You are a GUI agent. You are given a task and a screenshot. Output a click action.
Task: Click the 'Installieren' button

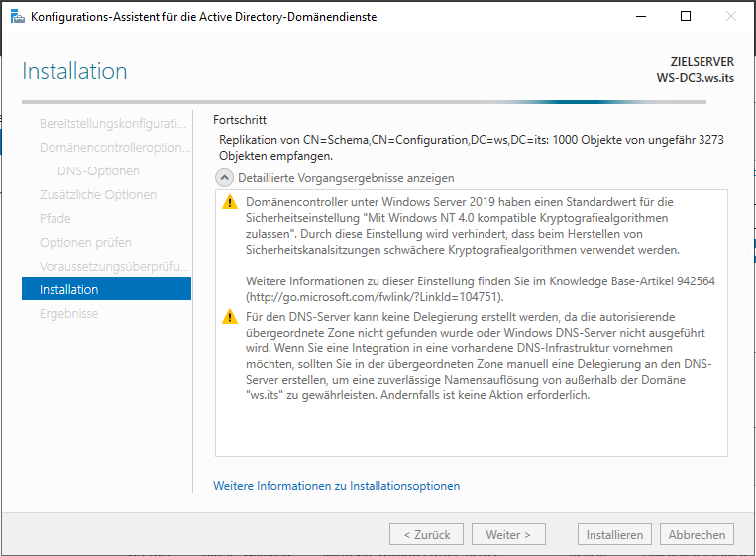(614, 535)
